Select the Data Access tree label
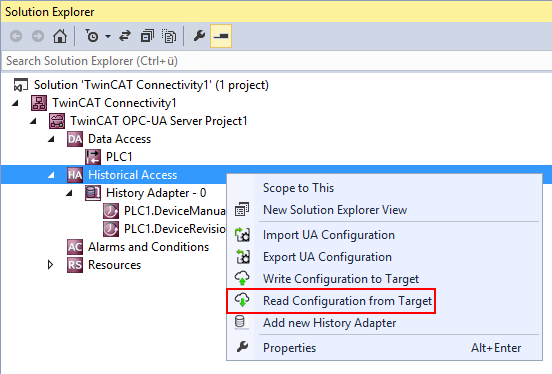Image resolution: width=552 pixels, height=374 pixels. (119, 139)
